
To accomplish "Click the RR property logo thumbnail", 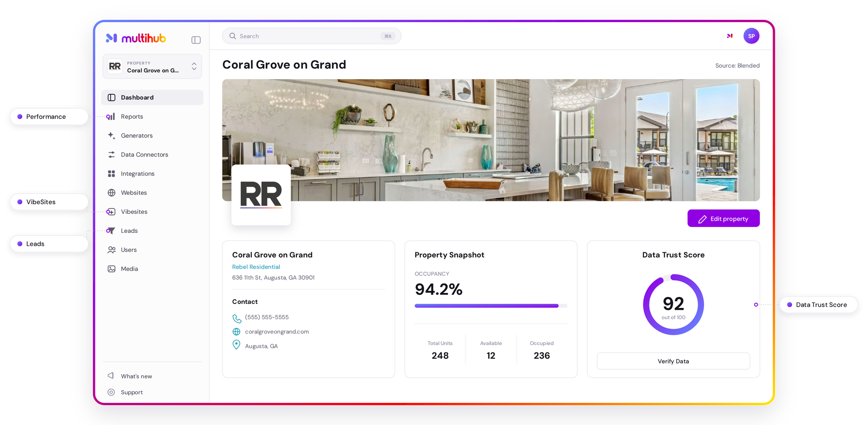I will tap(261, 195).
